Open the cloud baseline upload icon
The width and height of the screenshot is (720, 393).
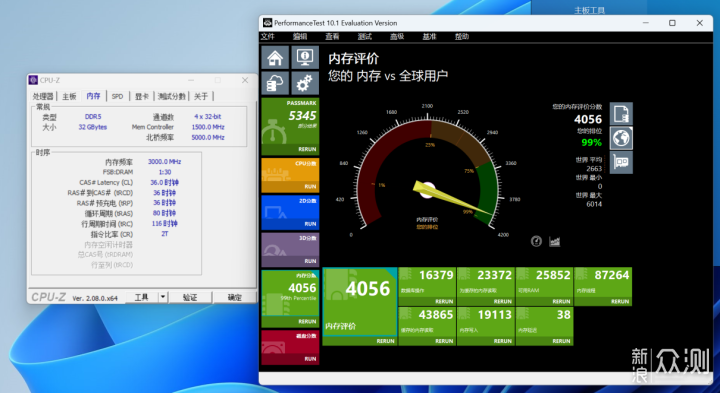pyautogui.click(x=275, y=84)
